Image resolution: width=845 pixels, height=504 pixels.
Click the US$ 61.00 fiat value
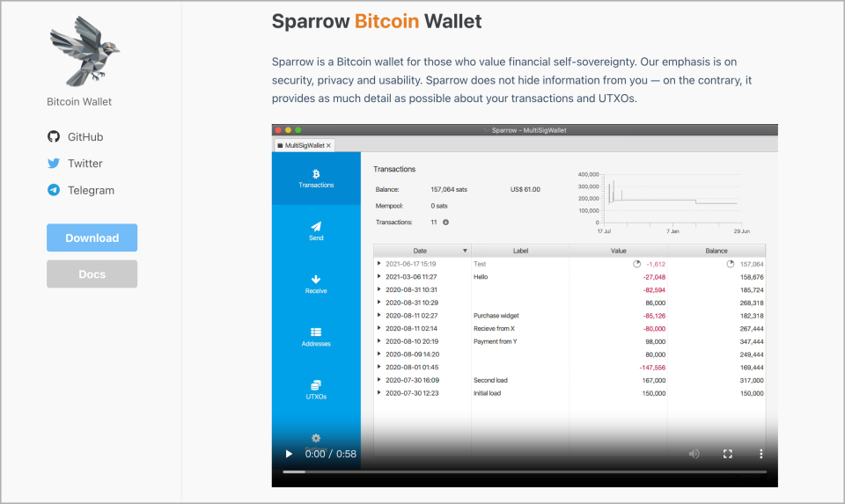[x=525, y=189]
